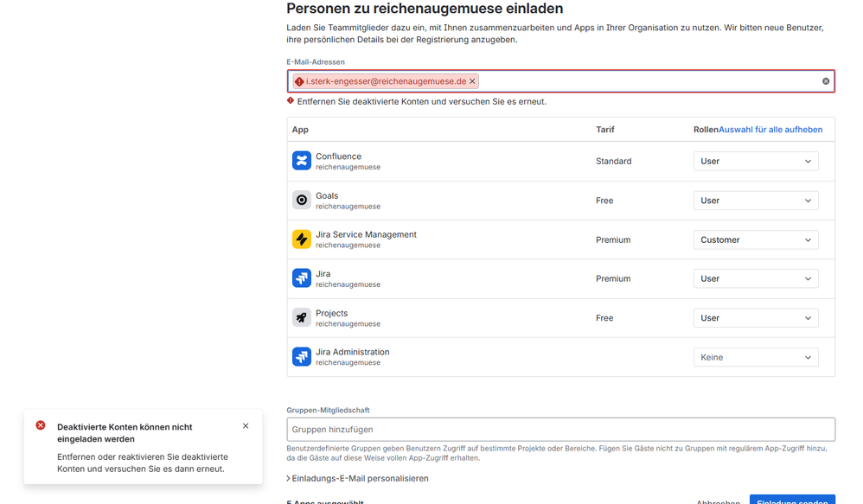Screen dimensions: 863x504
Task: Click the warning icon in the email chip
Action: point(299,81)
